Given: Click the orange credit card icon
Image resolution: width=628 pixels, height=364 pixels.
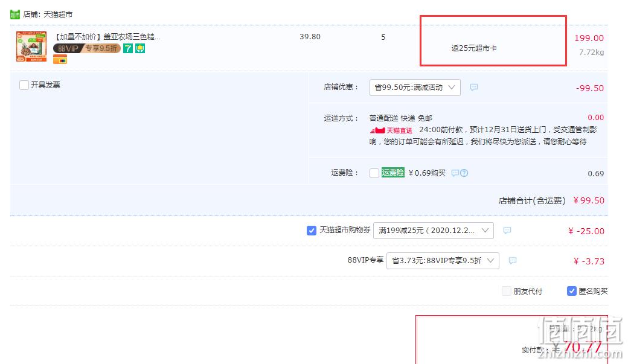Looking at the screenshot, I should [60, 60].
